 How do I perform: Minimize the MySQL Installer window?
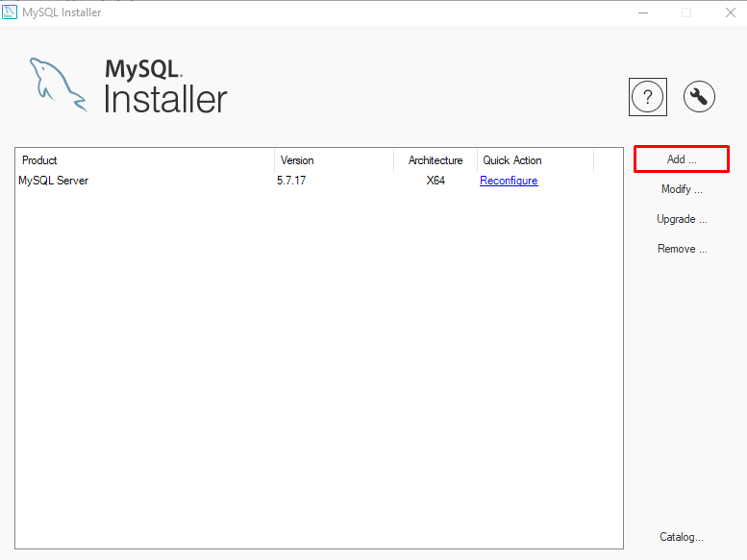tap(643, 12)
